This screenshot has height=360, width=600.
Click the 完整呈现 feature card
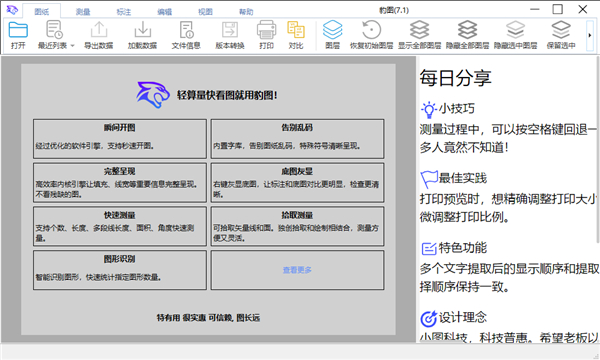120,182
